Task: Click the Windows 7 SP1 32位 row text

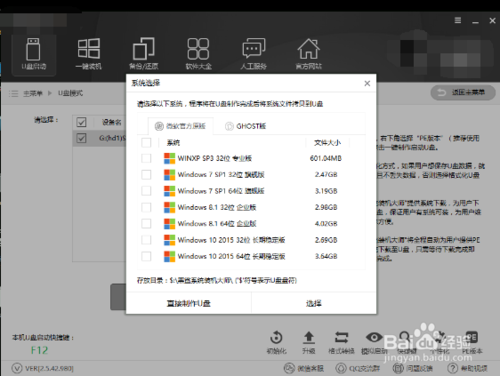Action: coord(221,174)
